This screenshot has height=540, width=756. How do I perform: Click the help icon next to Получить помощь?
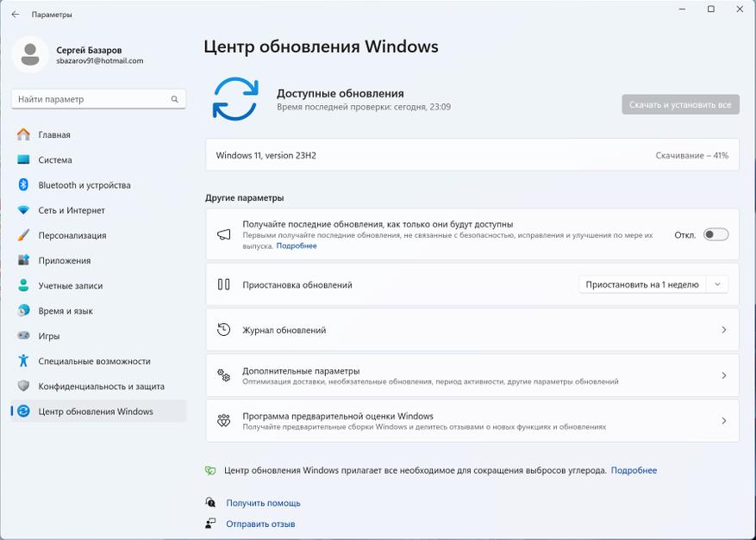click(210, 502)
